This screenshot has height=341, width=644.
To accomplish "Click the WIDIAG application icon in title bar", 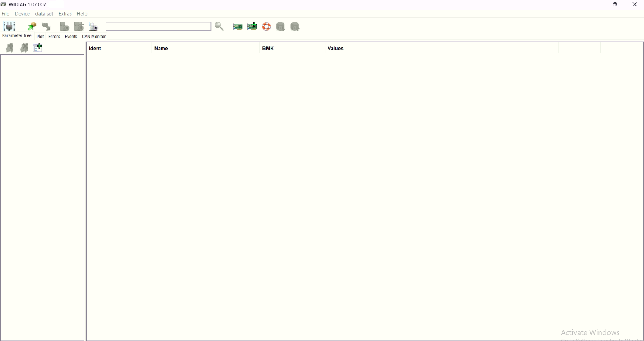I will click(x=4, y=4).
